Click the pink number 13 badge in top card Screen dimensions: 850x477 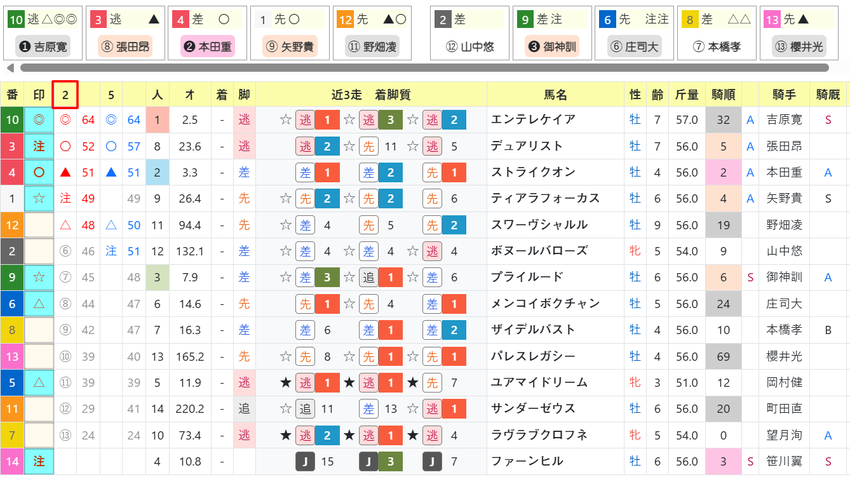(x=772, y=20)
